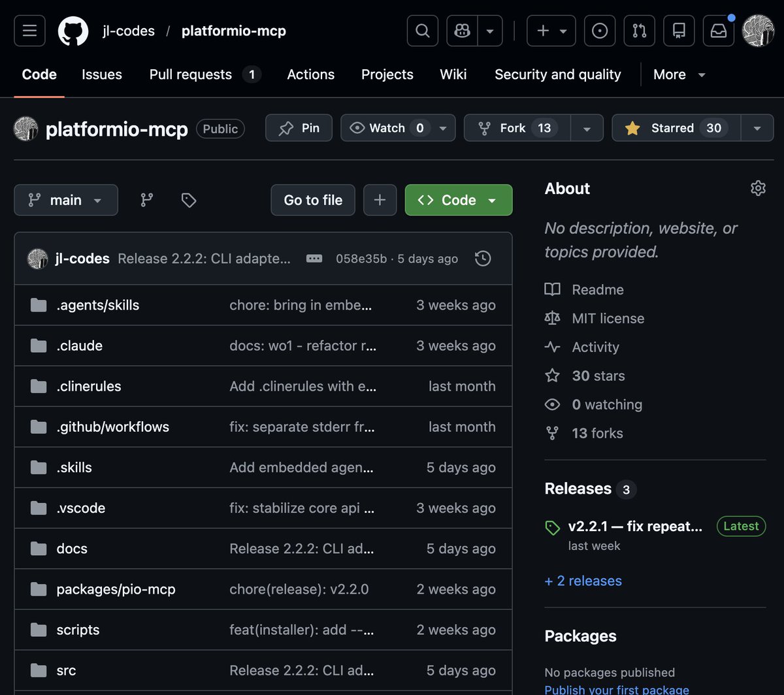View the 30 stars link
The image size is (784, 695).
[x=585, y=376]
